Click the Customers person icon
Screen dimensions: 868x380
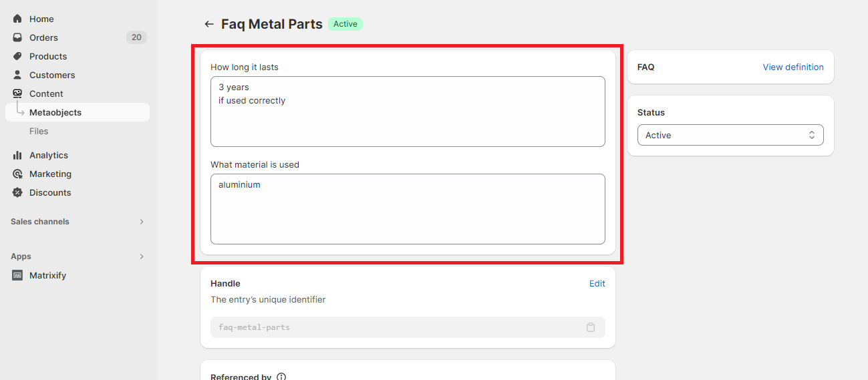point(17,75)
